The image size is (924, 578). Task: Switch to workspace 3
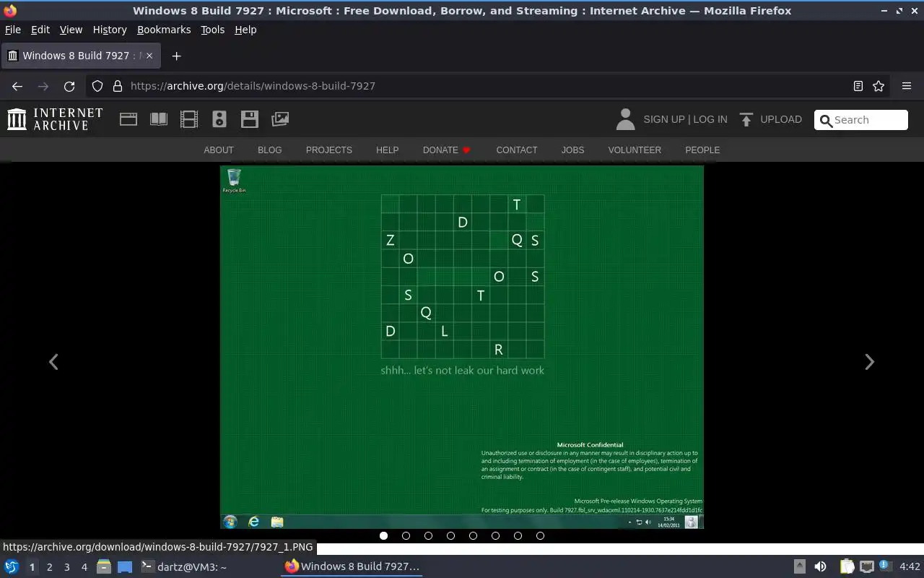point(66,566)
